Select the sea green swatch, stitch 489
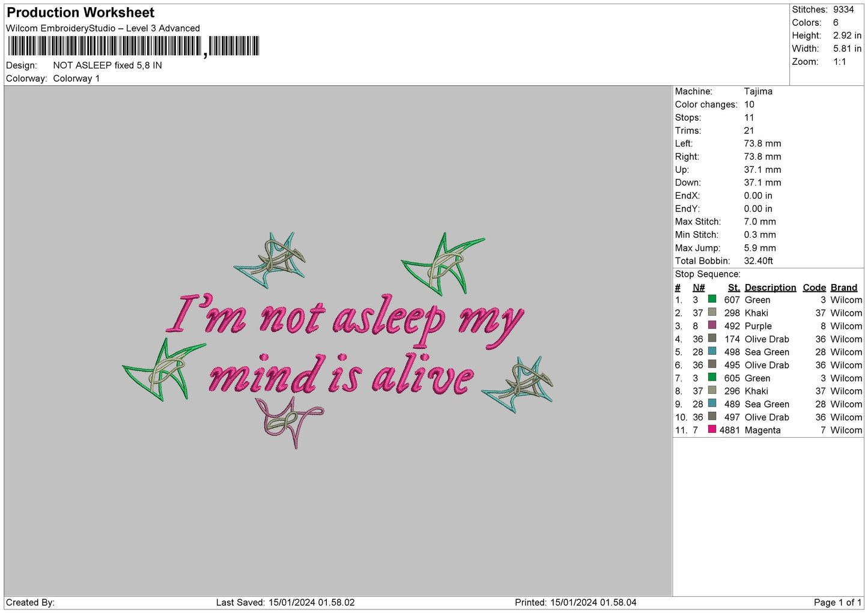Viewport: 868px width, 613px height. coord(712,403)
